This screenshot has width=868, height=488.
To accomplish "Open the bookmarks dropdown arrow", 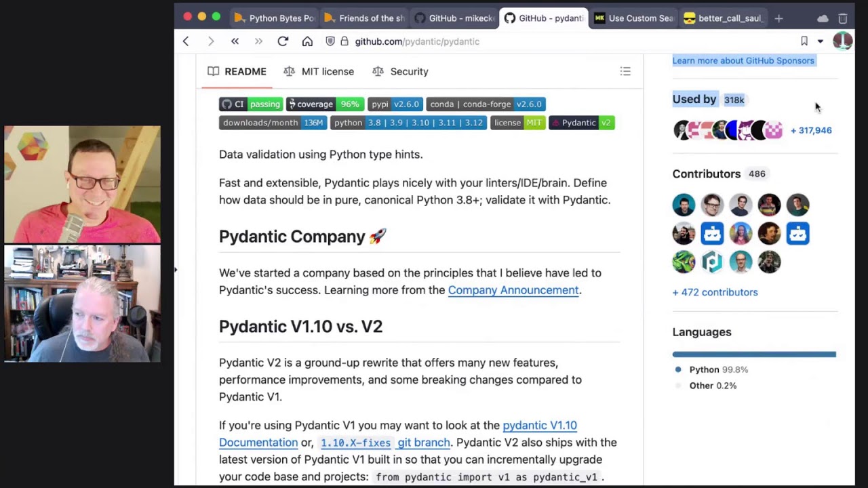I will point(820,41).
